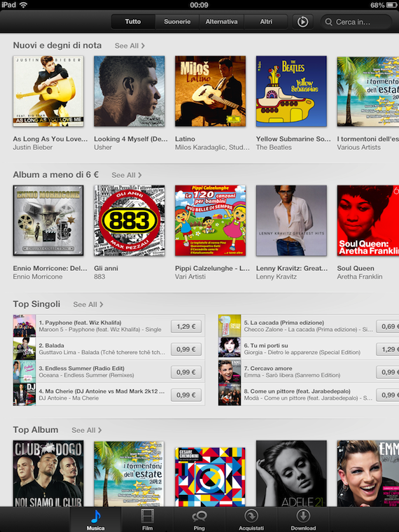This screenshot has height=532, width=399.
Task: Switch to the Film tab
Action: pos(148,519)
